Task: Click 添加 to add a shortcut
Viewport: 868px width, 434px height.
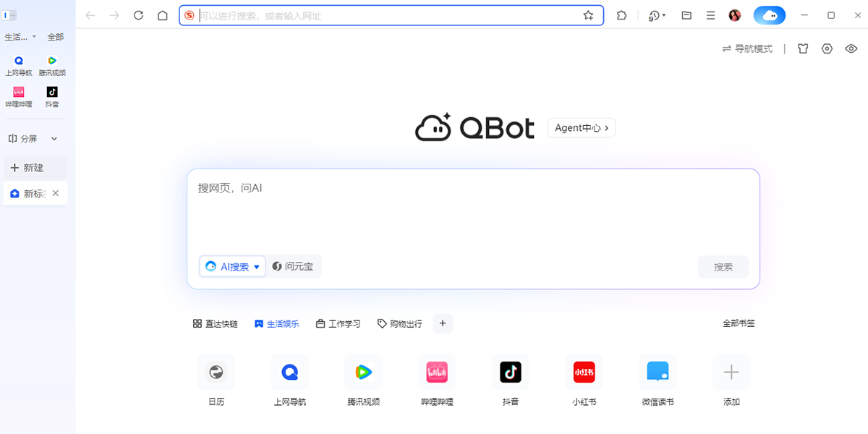Action: click(x=731, y=380)
